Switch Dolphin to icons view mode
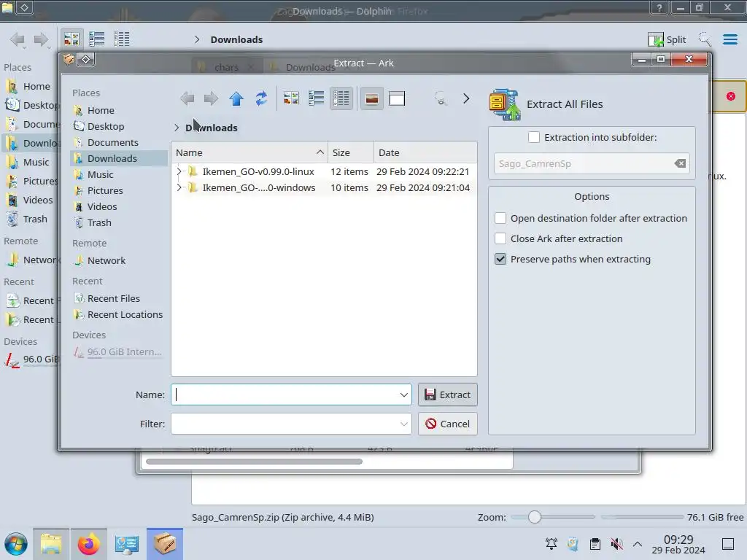747x560 pixels. [x=71, y=39]
